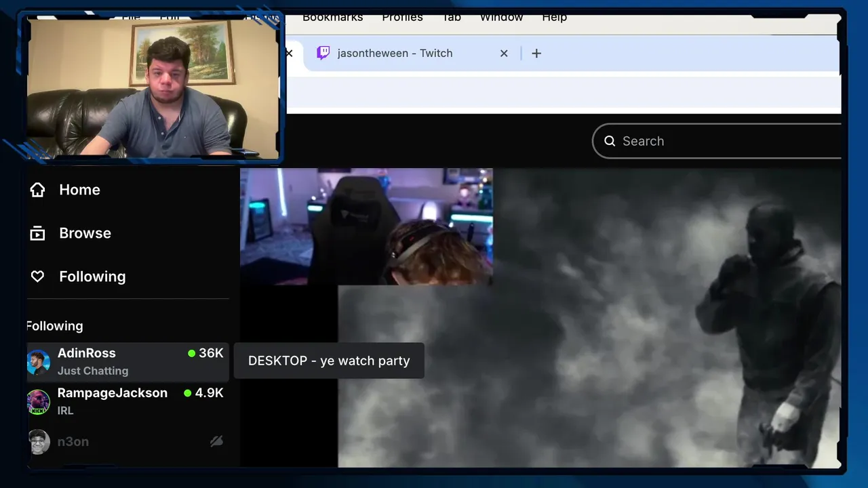The width and height of the screenshot is (868, 488).
Task: Open the Home sidebar icon
Action: pyautogui.click(x=37, y=190)
